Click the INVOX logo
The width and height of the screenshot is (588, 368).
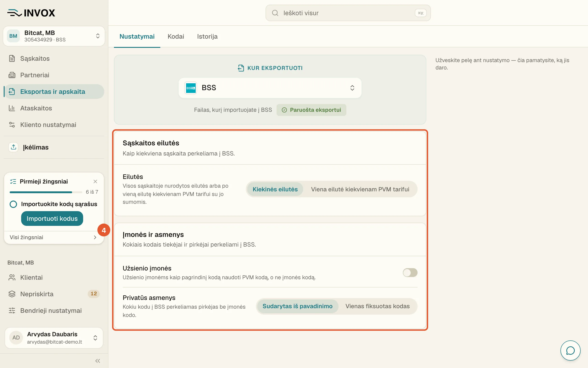coord(31,13)
